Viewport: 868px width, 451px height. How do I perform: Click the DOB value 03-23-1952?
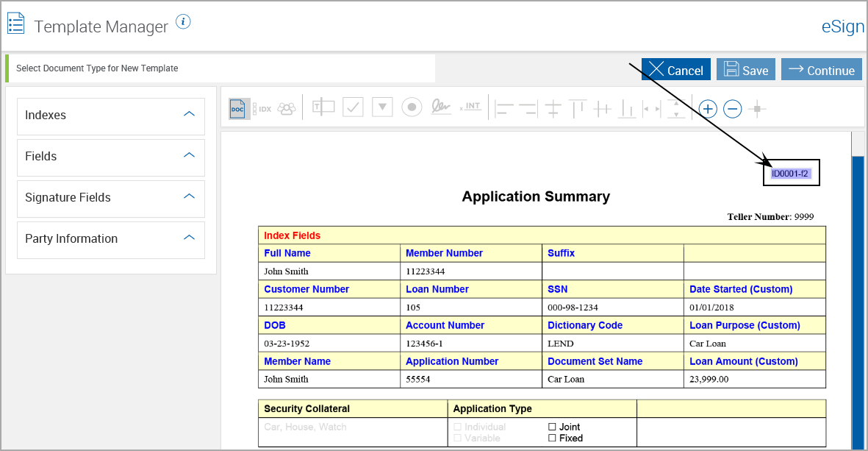point(287,344)
